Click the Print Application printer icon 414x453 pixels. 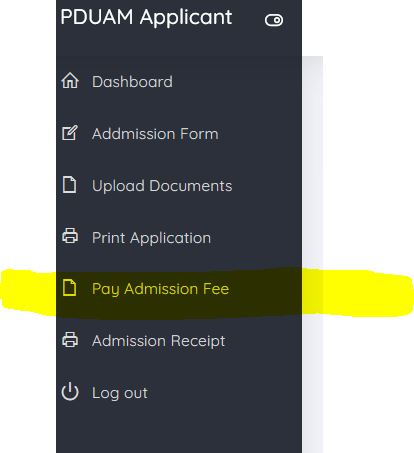point(70,236)
